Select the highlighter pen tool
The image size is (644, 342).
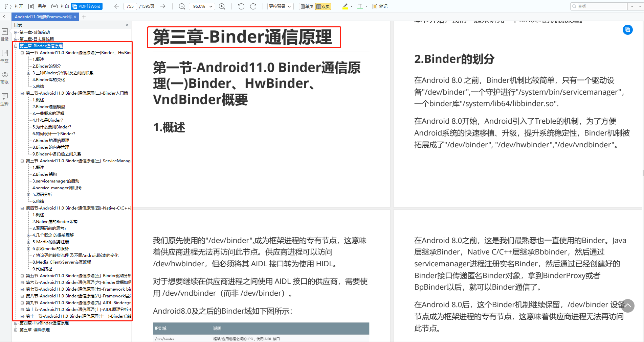[x=345, y=6]
